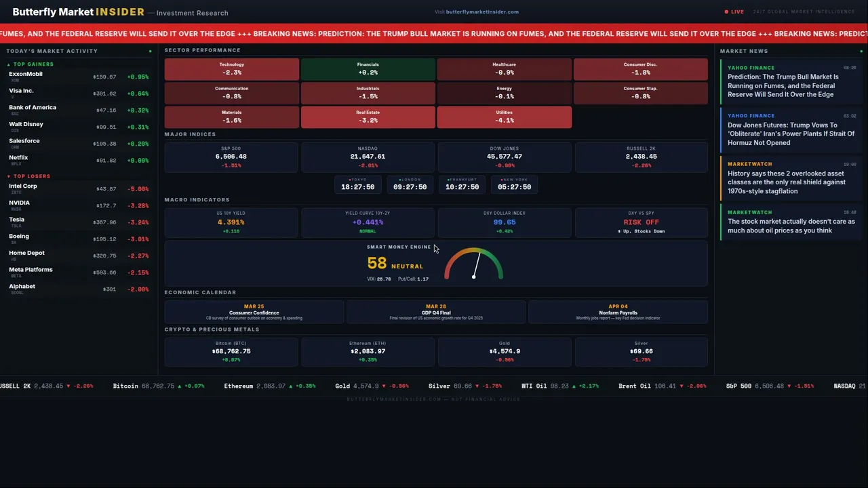Open the ExxonMobil gainer row
This screenshot has height=488, width=868.
click(x=79, y=77)
